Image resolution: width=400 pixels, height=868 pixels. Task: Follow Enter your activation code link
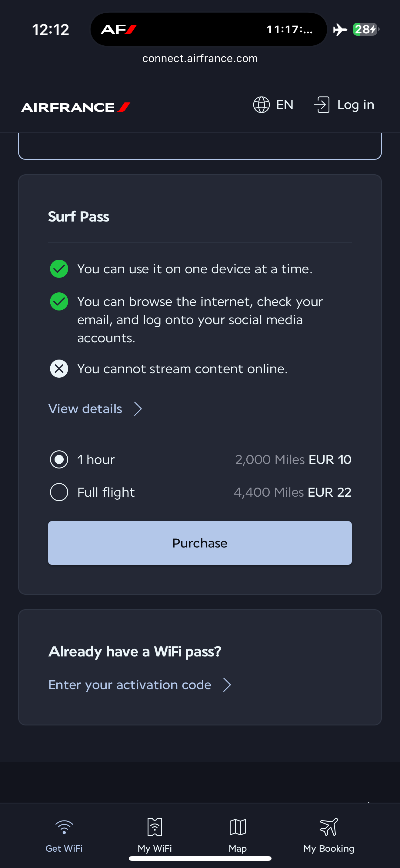130,685
